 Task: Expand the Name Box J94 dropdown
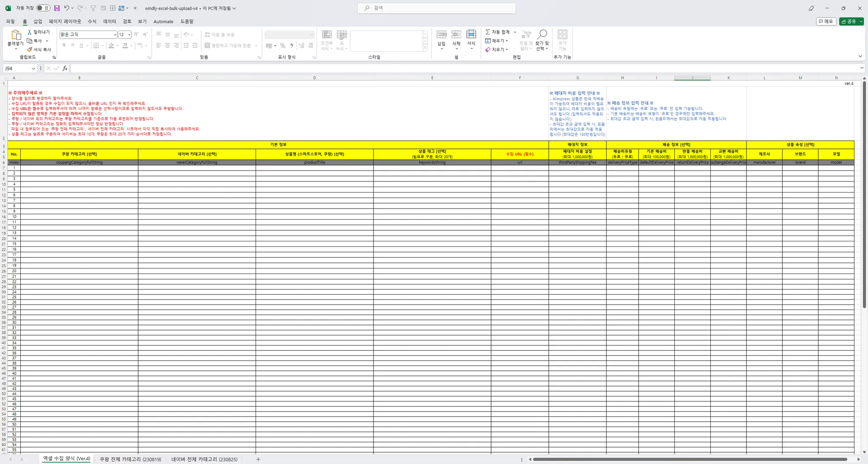point(33,68)
